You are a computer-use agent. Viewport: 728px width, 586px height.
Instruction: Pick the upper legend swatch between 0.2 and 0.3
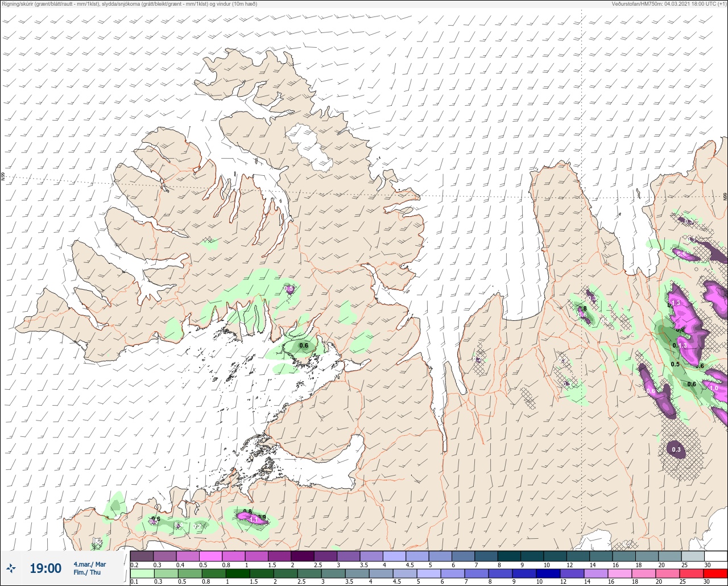(x=142, y=556)
